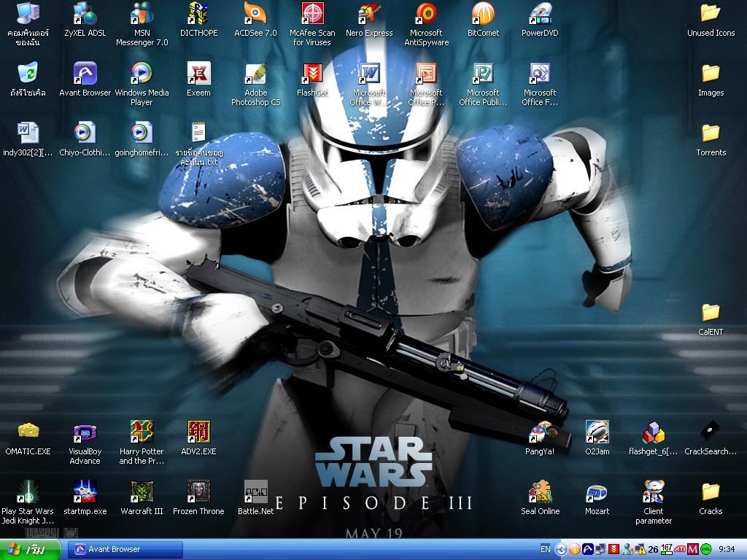This screenshot has height=560, width=747.
Task: Click Avant Browser tray icon
Action: click(x=588, y=549)
